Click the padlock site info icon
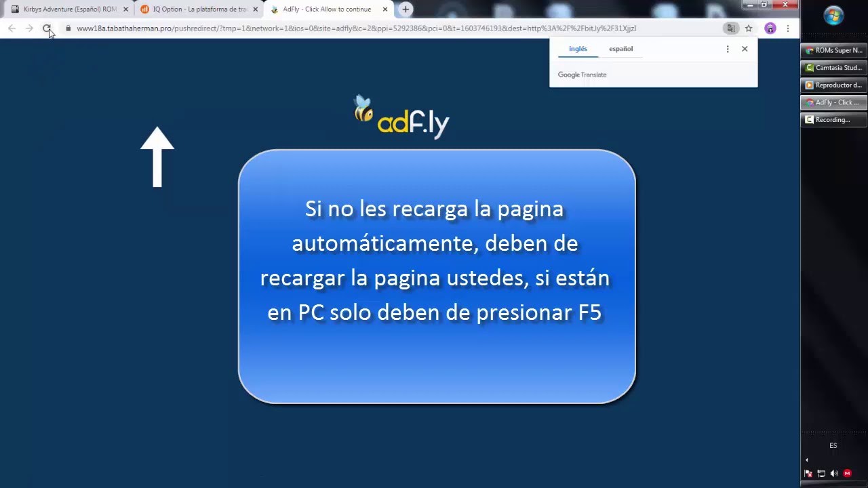 (x=68, y=28)
